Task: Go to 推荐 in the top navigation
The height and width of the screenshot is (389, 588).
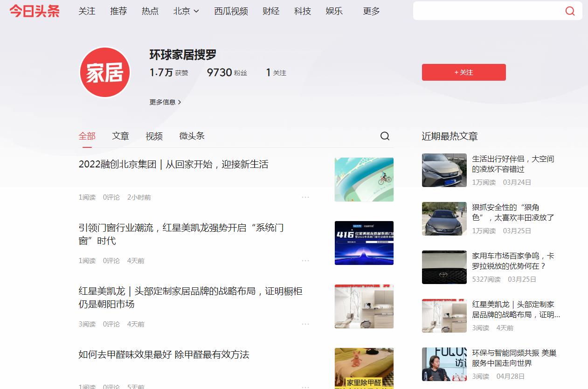Action: coord(118,11)
